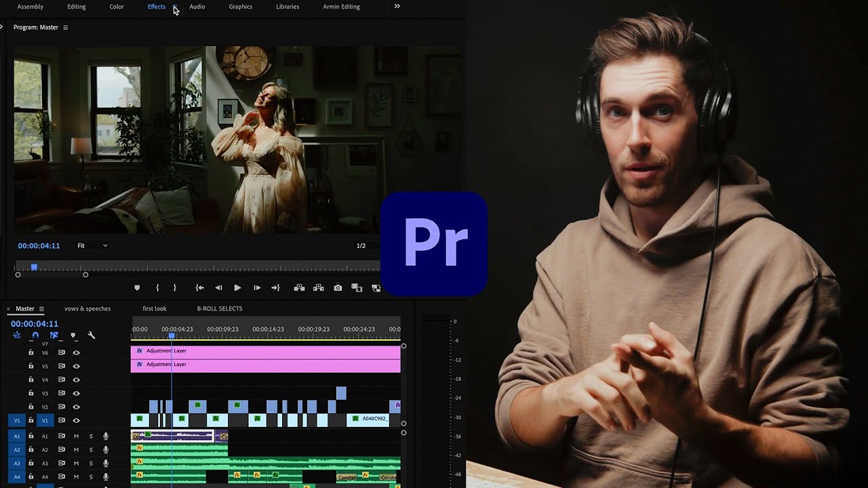The height and width of the screenshot is (488, 868).
Task: Toggle track lock on V5
Action: click(x=31, y=366)
